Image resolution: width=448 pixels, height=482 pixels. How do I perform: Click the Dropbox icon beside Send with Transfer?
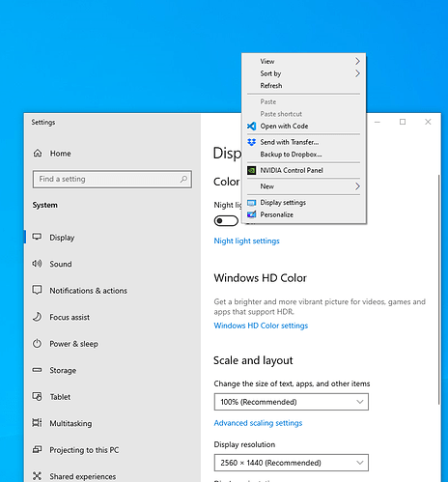pyautogui.click(x=252, y=142)
